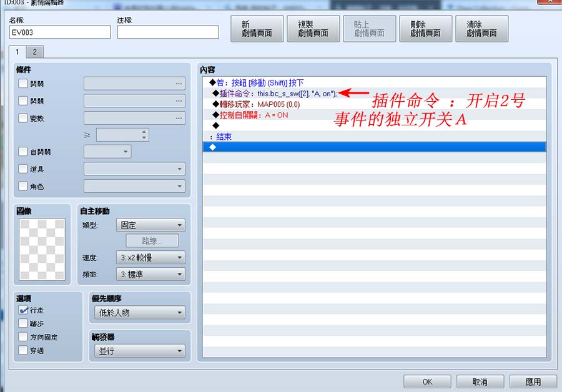
Task: Change the 速度 dropdown from 3: x2 較慢
Action: [150, 257]
